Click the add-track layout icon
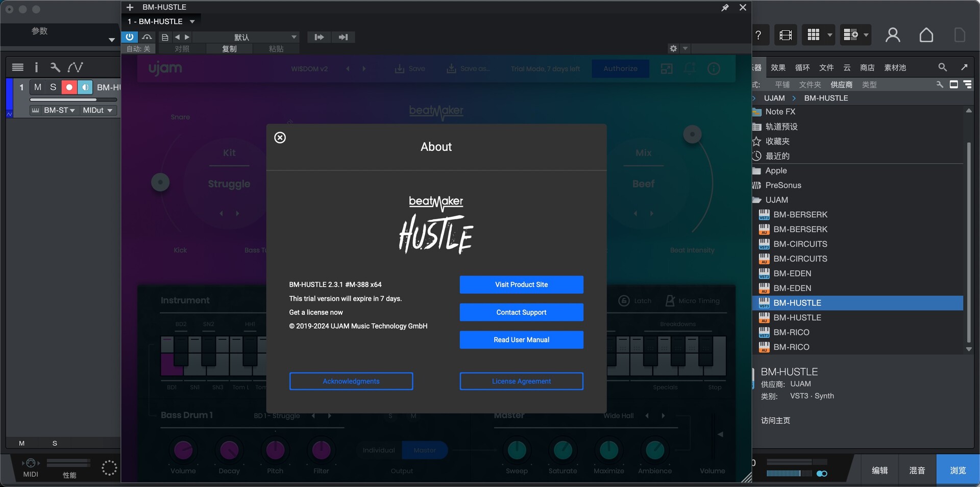980x487 pixels. click(x=850, y=35)
